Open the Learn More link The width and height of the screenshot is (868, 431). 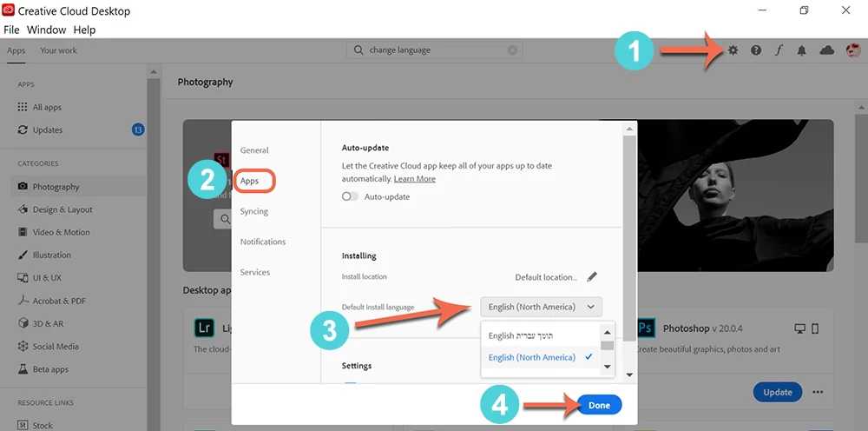coord(415,179)
